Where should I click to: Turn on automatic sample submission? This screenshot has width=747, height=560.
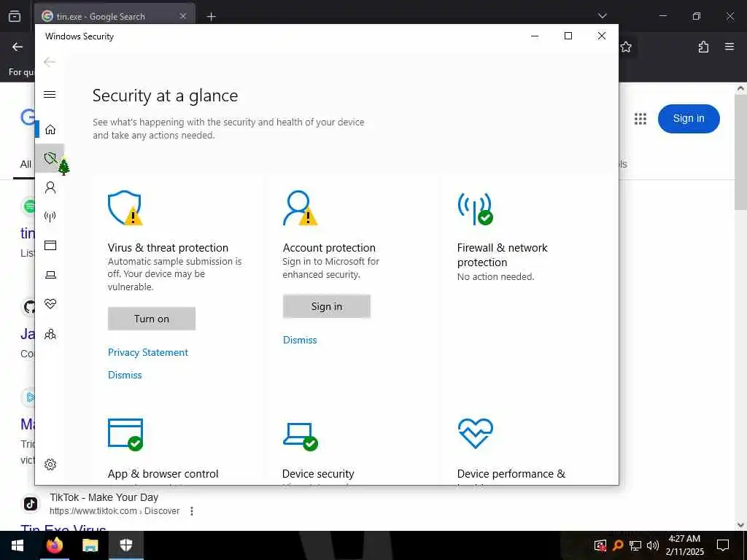click(152, 319)
